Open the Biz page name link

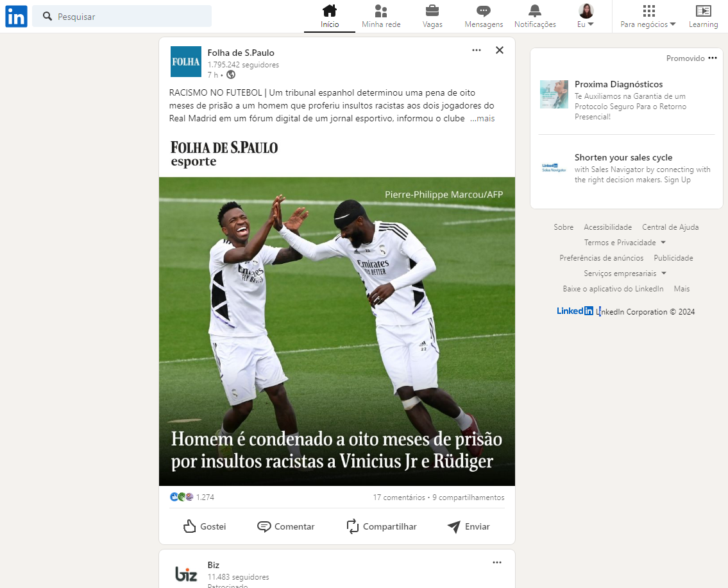point(214,565)
